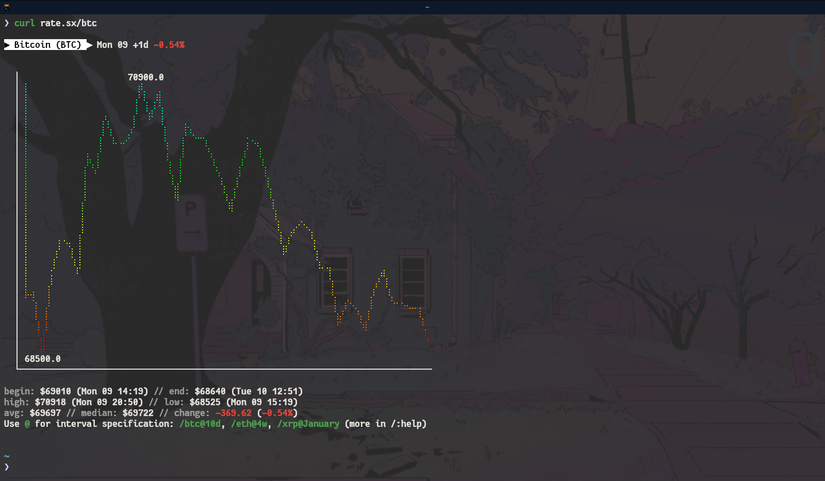Click the median value '$69722'
The width and height of the screenshot is (825, 481).
(138, 413)
